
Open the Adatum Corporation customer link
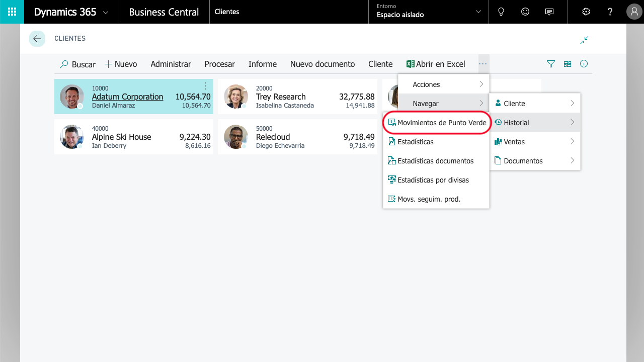[x=127, y=97]
